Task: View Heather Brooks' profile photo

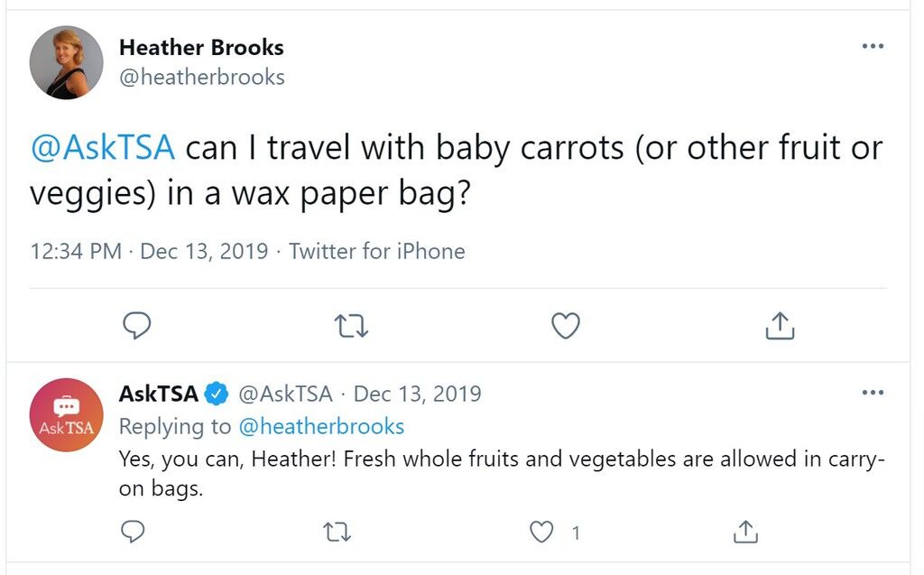Action: click(x=66, y=62)
